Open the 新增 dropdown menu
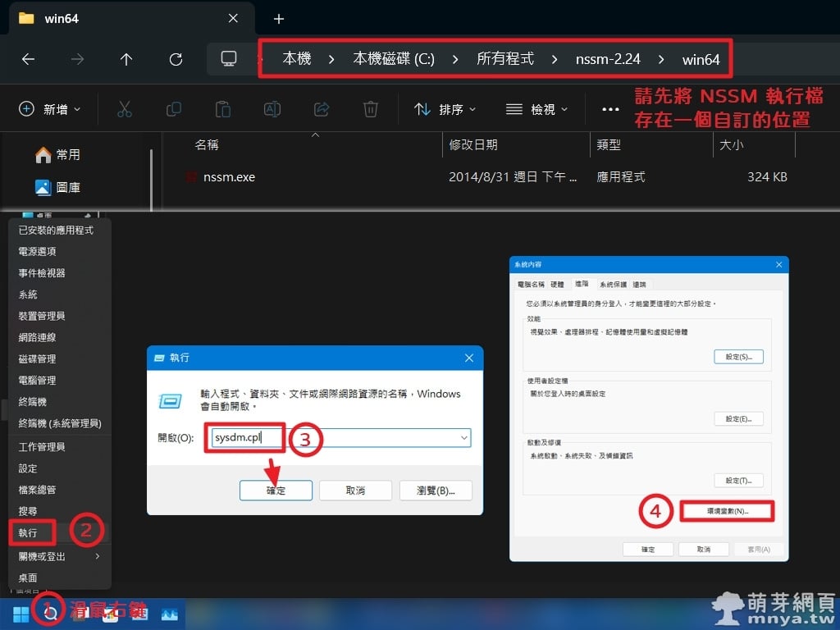840x630 pixels. (50, 109)
